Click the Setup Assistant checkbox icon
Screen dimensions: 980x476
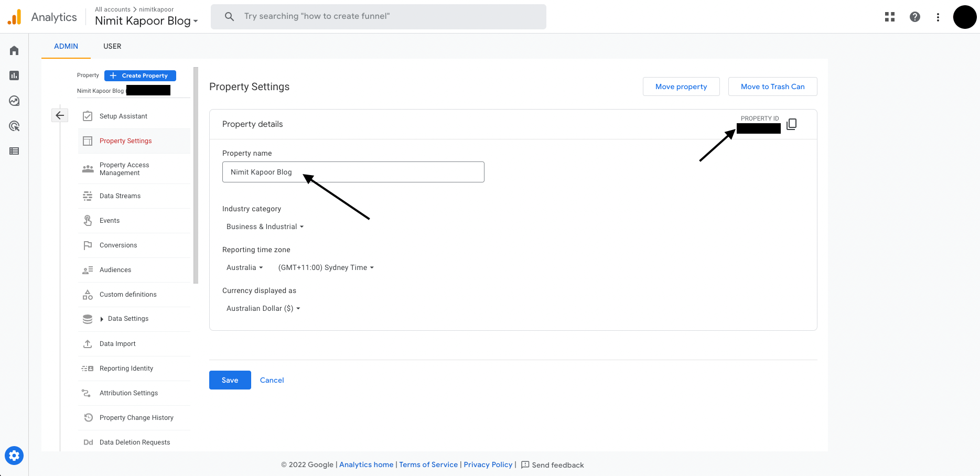point(88,116)
